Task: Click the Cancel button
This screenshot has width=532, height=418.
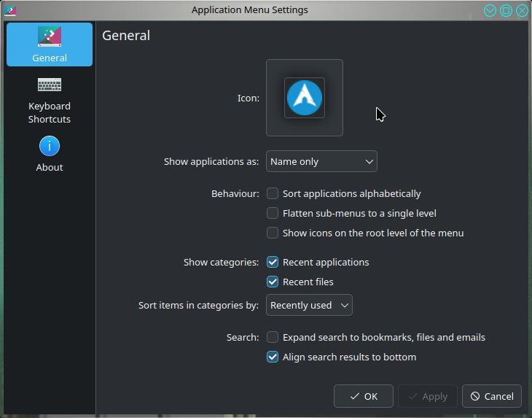Action: click(x=492, y=396)
